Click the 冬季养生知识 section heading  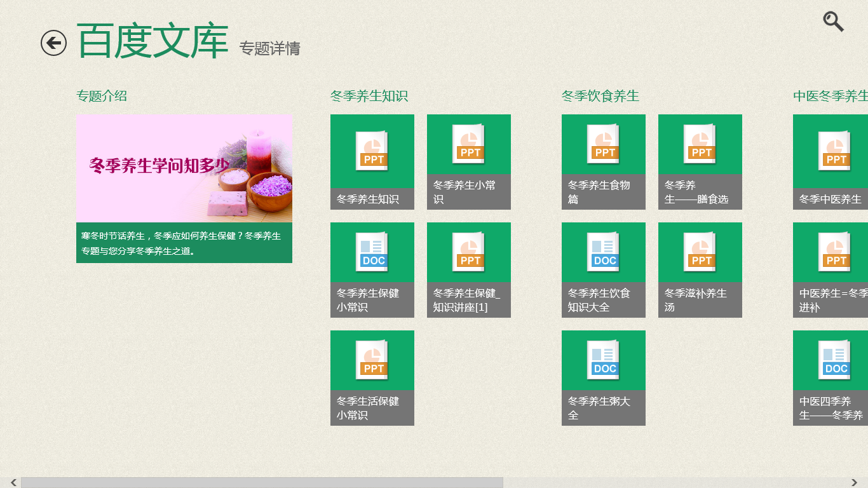tap(369, 96)
